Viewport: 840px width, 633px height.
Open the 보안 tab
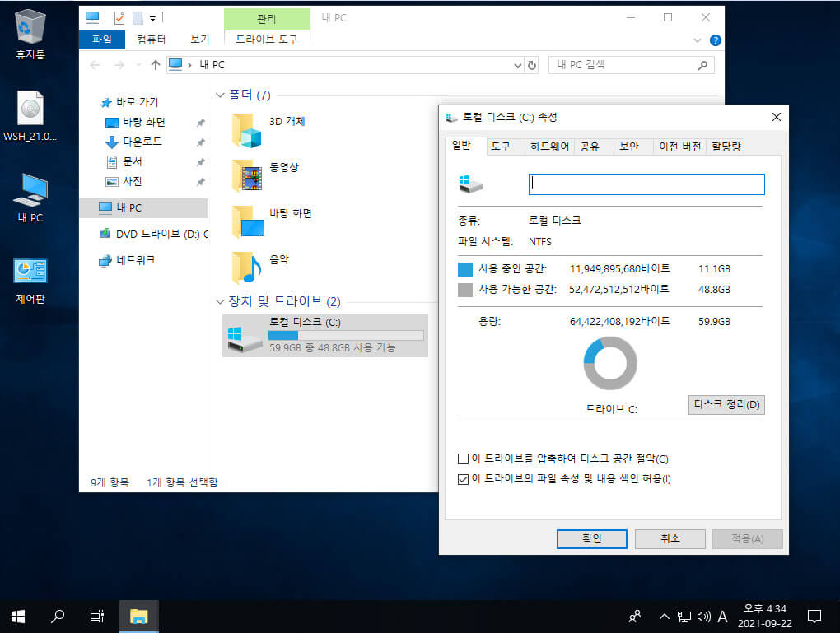(x=629, y=147)
